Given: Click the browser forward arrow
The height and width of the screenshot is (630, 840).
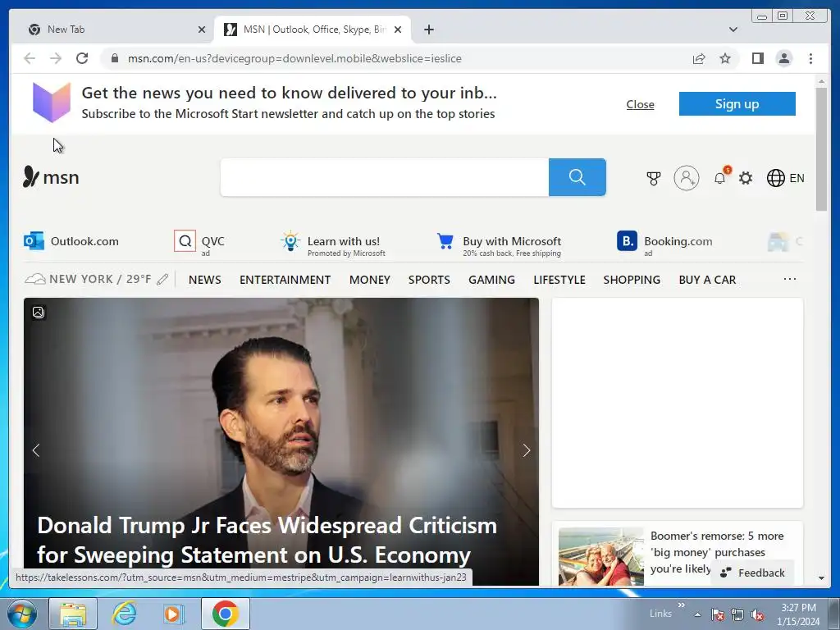Looking at the screenshot, I should 56,58.
